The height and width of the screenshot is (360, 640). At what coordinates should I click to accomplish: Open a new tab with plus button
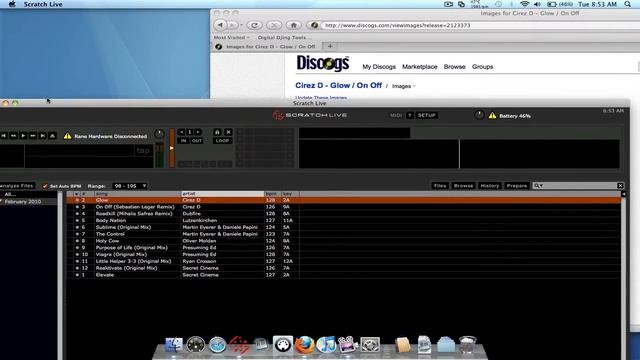tap(330, 47)
